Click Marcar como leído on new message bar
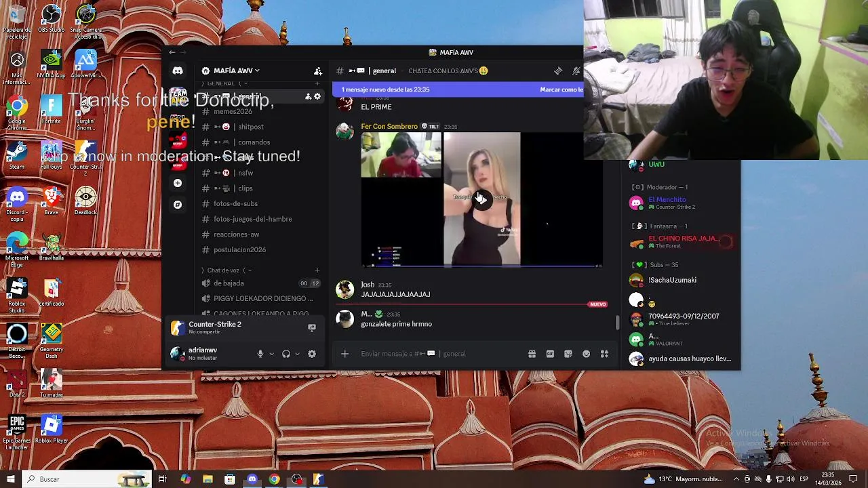This screenshot has width=868, height=488. tap(561, 89)
